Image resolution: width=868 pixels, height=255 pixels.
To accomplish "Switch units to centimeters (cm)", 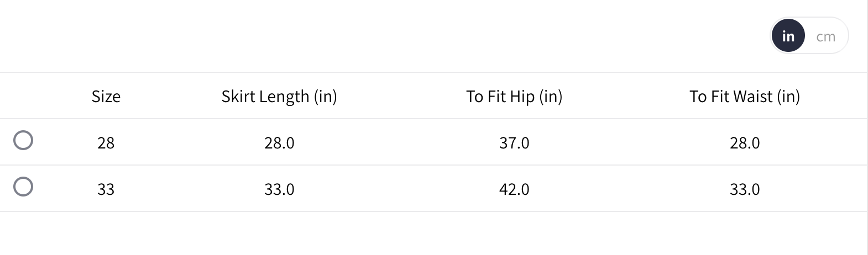I will coord(825,36).
